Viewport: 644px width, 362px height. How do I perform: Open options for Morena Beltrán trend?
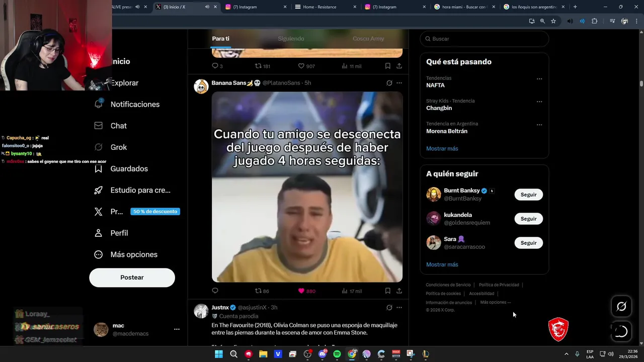[539, 125]
